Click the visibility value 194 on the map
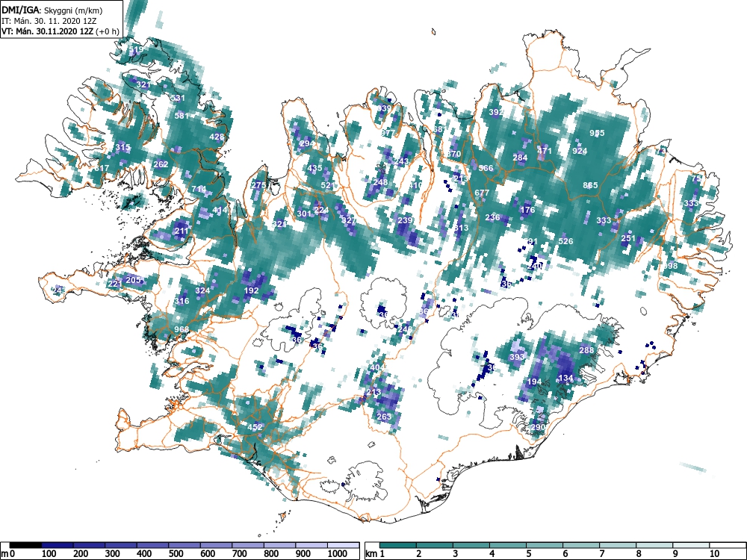The image size is (747, 560). [534, 382]
